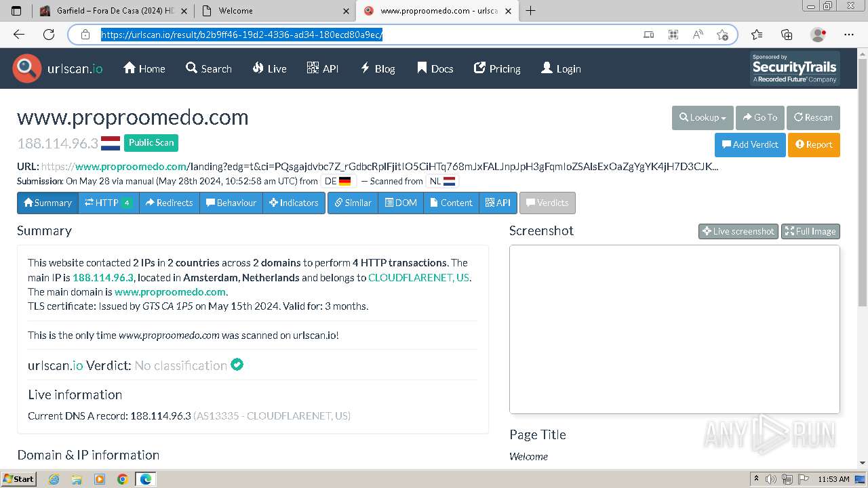Click the blank screenshot thumbnail

tap(675, 329)
